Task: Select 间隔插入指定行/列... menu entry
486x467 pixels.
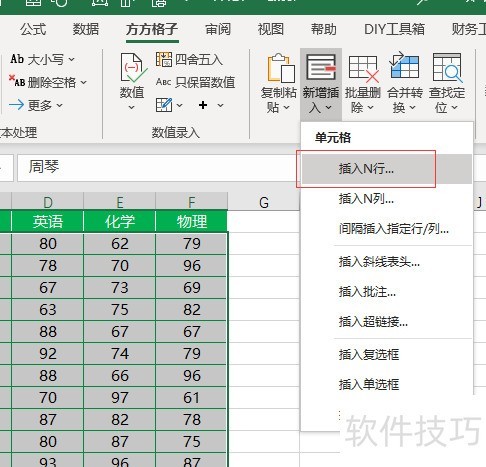Action: pos(387,229)
